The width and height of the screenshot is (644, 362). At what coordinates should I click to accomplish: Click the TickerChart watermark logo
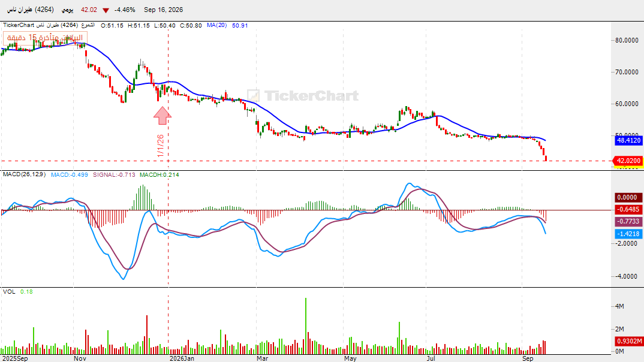[303, 96]
